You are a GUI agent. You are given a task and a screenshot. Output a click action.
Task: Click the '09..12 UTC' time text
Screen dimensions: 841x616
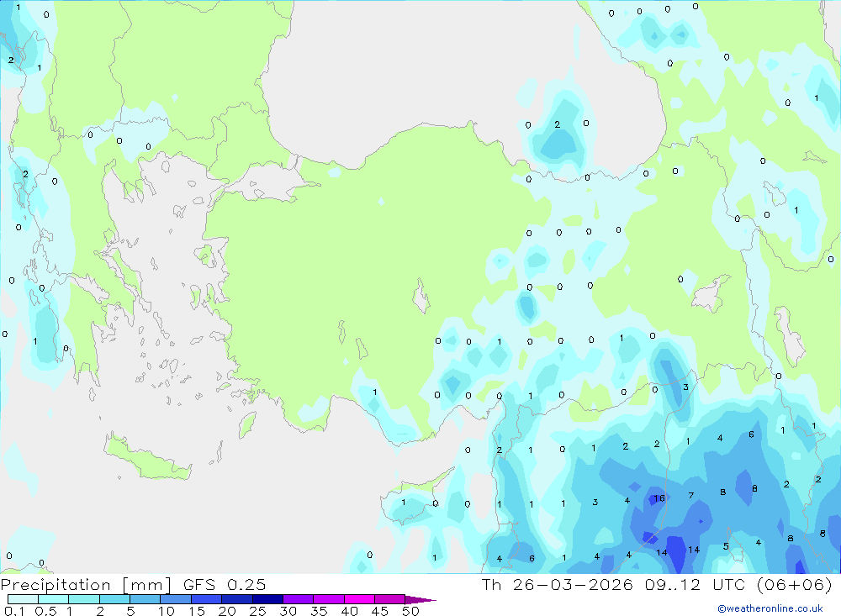tap(696, 585)
